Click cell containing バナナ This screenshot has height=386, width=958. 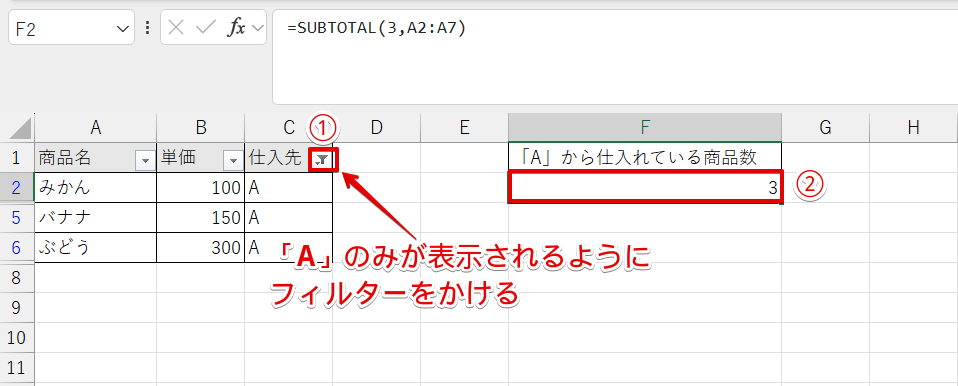coord(95,217)
